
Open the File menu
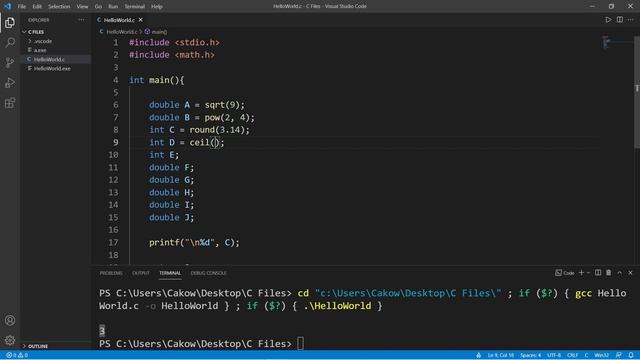pos(22,7)
